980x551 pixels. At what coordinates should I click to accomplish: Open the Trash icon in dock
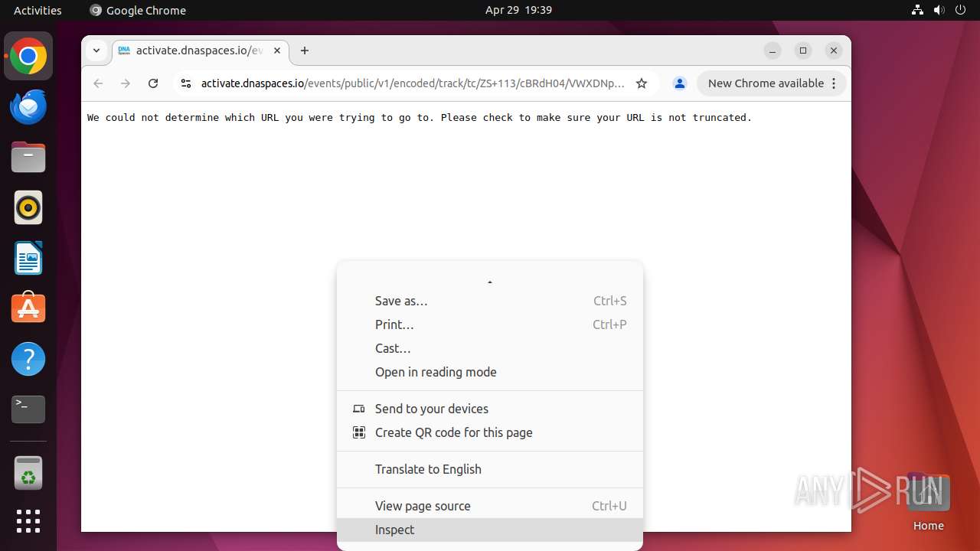point(28,473)
